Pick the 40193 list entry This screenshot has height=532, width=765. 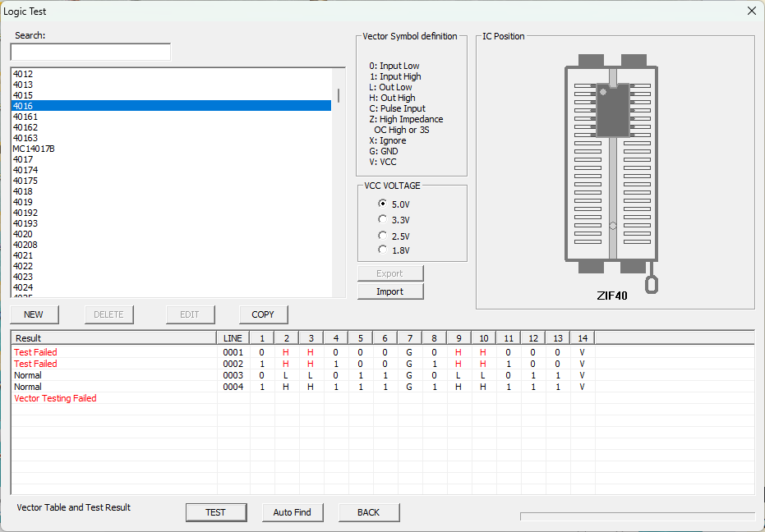(25, 223)
